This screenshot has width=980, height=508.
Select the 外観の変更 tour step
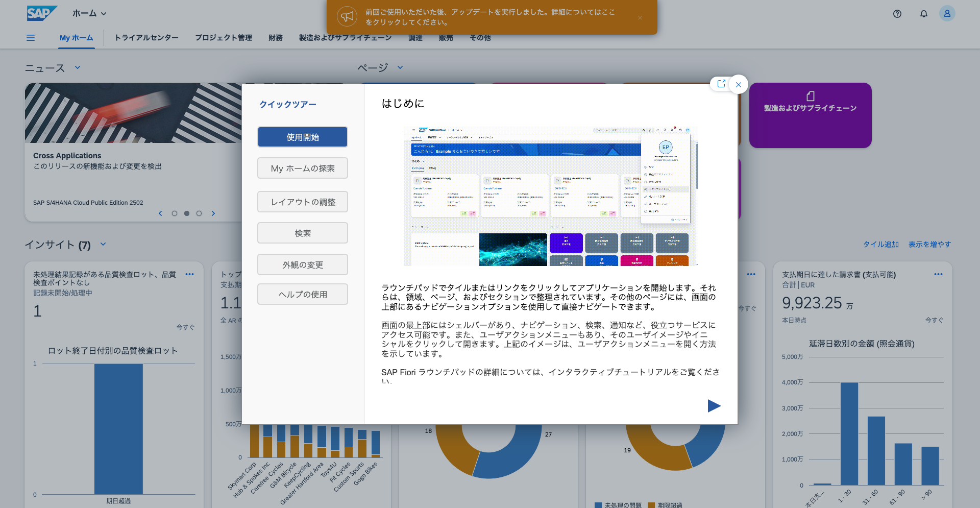click(303, 264)
